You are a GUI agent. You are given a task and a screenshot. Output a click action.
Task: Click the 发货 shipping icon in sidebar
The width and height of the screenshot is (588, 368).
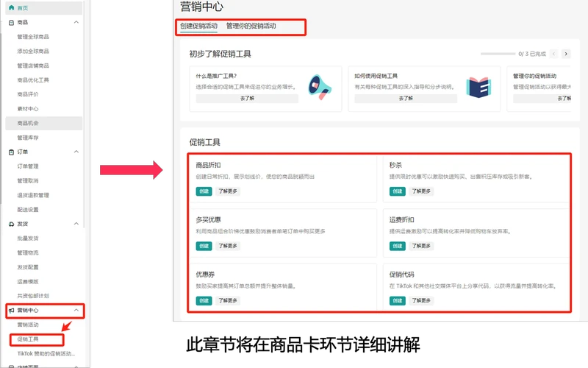tap(10, 224)
